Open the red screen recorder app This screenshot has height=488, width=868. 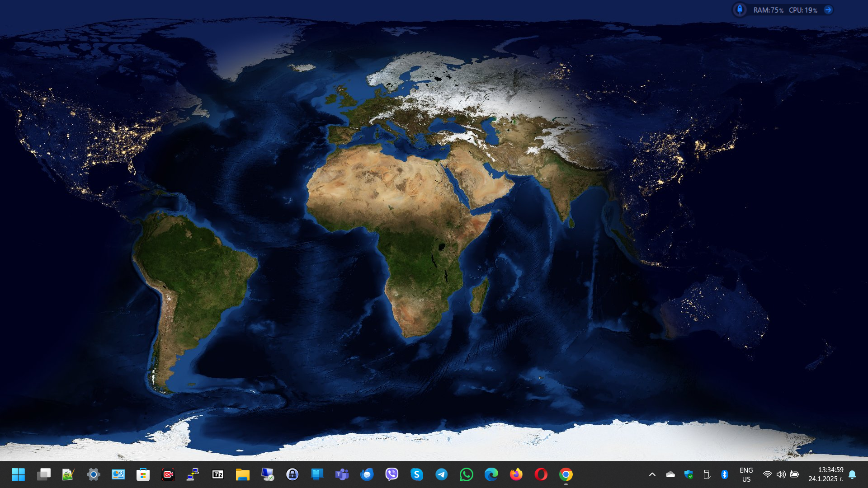pos(168,474)
